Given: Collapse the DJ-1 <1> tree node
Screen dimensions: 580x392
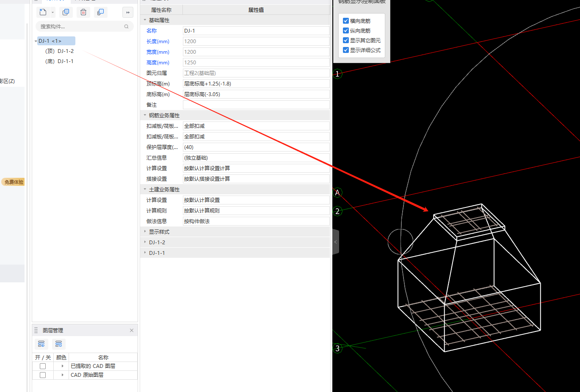Looking at the screenshot, I should pyautogui.click(x=36, y=41).
